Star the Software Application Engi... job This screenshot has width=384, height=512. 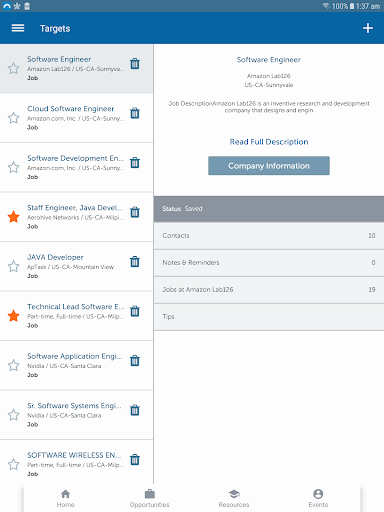(14, 365)
